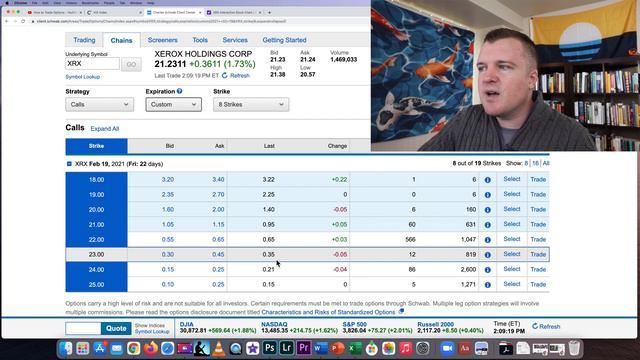This screenshot has height=360, width=640.
Task: Open info icon for 22.00 strike row
Action: coord(487,240)
